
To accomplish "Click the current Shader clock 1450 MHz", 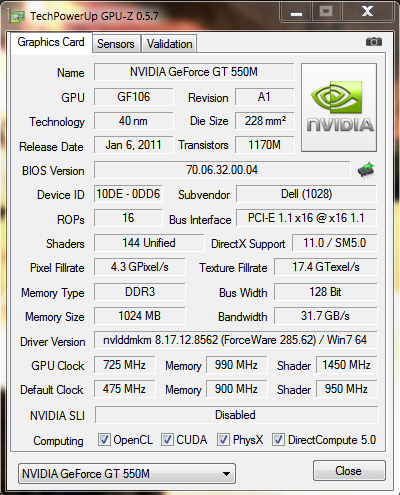I will pyautogui.click(x=346, y=365).
